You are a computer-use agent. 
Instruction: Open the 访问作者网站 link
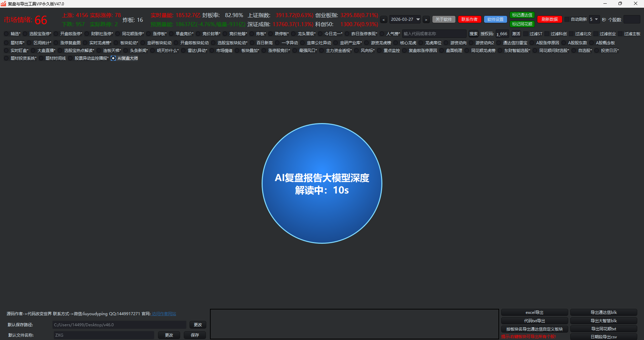pyautogui.click(x=164, y=314)
